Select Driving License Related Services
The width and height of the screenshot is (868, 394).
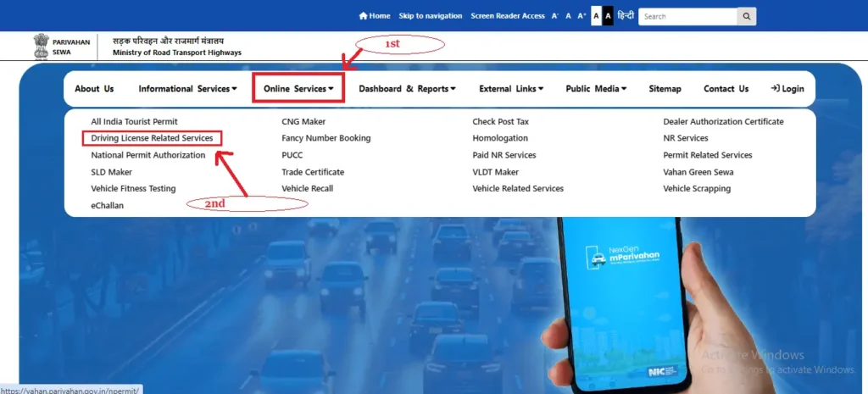click(x=152, y=138)
